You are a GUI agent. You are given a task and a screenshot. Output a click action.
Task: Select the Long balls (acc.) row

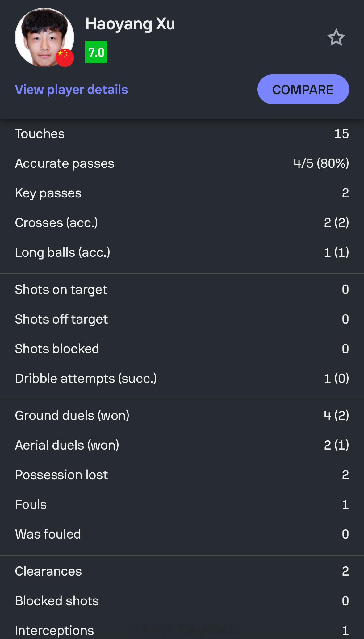(x=182, y=252)
